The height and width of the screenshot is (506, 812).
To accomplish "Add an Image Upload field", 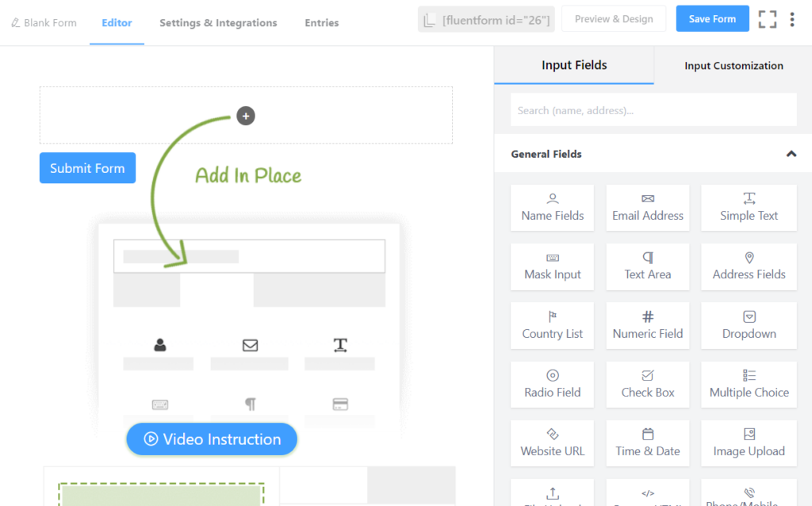I will [x=749, y=443].
